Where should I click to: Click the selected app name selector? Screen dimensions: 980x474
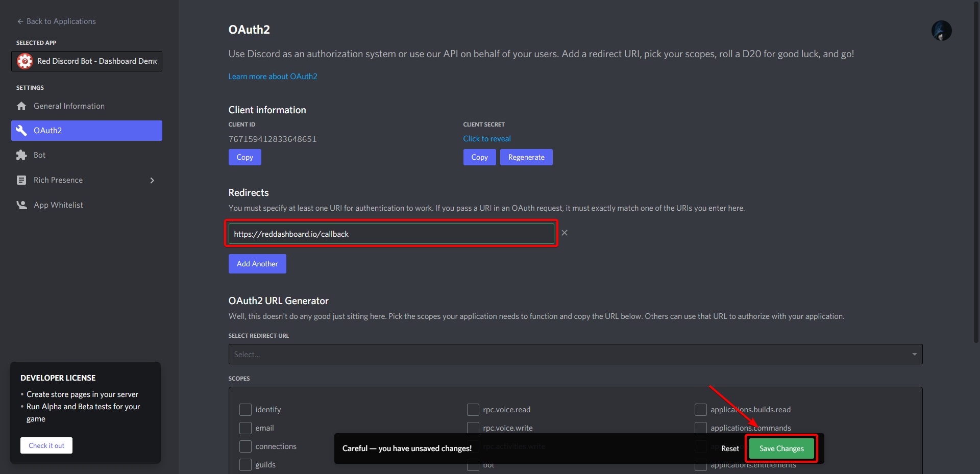(x=87, y=61)
